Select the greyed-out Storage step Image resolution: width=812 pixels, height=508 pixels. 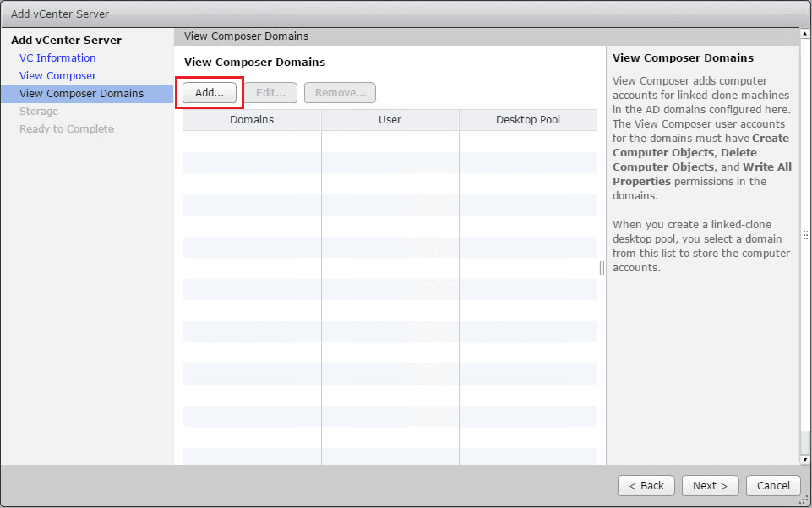pos(39,112)
